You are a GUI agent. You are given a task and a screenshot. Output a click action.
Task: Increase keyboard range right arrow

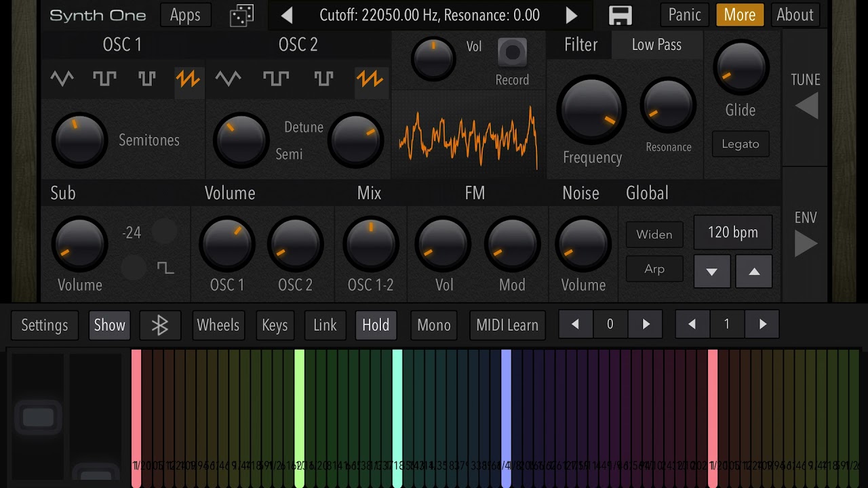pos(762,325)
